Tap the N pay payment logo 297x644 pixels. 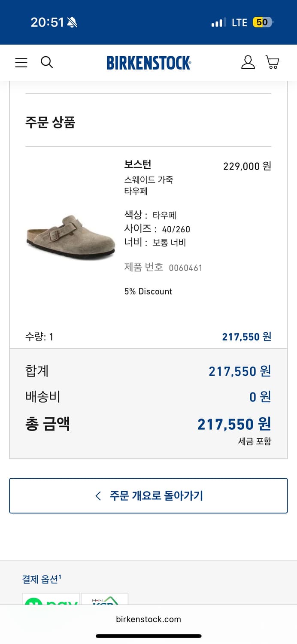pos(51,600)
